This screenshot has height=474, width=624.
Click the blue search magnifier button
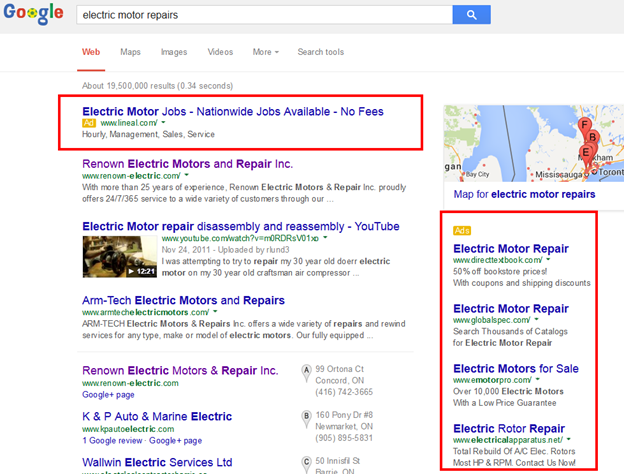471,15
